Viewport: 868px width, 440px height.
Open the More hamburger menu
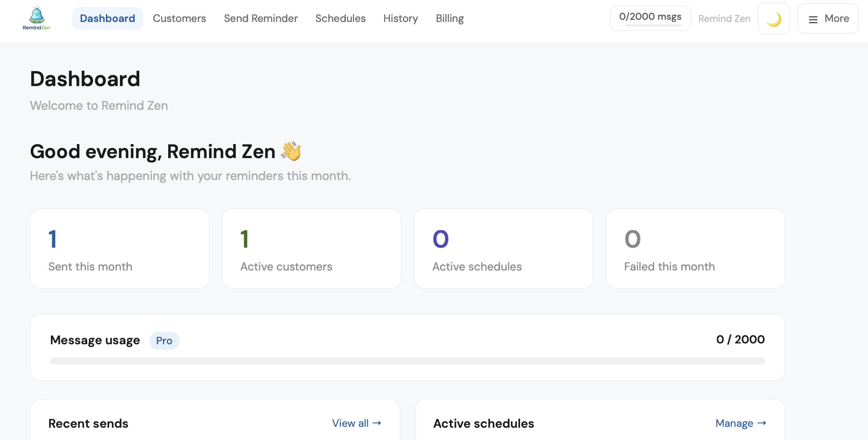click(828, 19)
